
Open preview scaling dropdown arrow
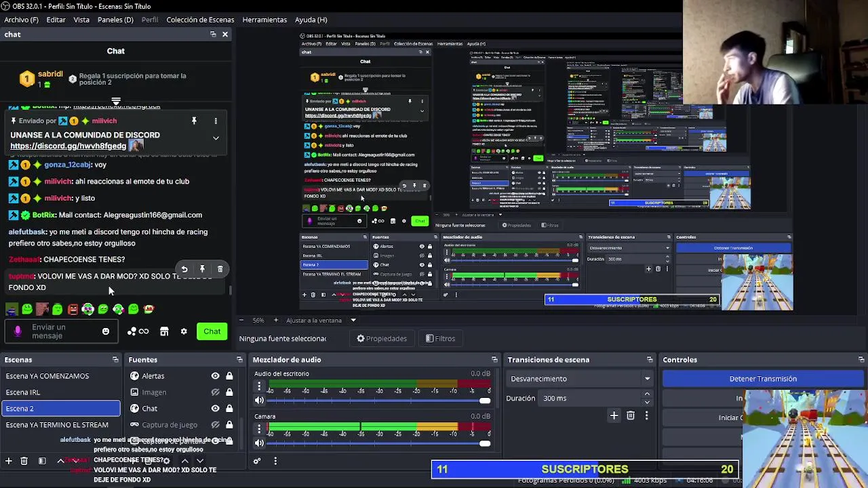(x=353, y=320)
